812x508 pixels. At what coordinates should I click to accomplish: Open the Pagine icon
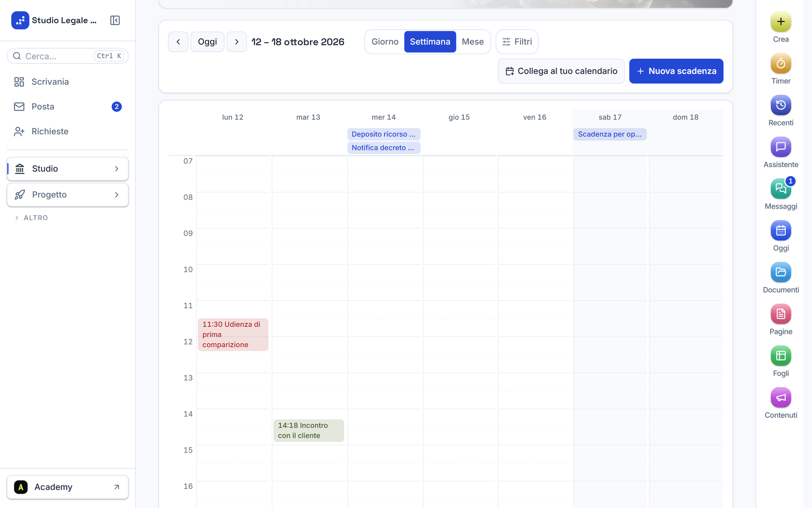(781, 314)
